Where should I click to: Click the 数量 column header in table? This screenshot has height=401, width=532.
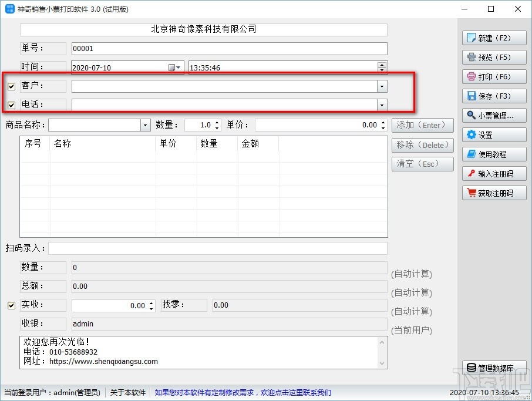[217, 143]
